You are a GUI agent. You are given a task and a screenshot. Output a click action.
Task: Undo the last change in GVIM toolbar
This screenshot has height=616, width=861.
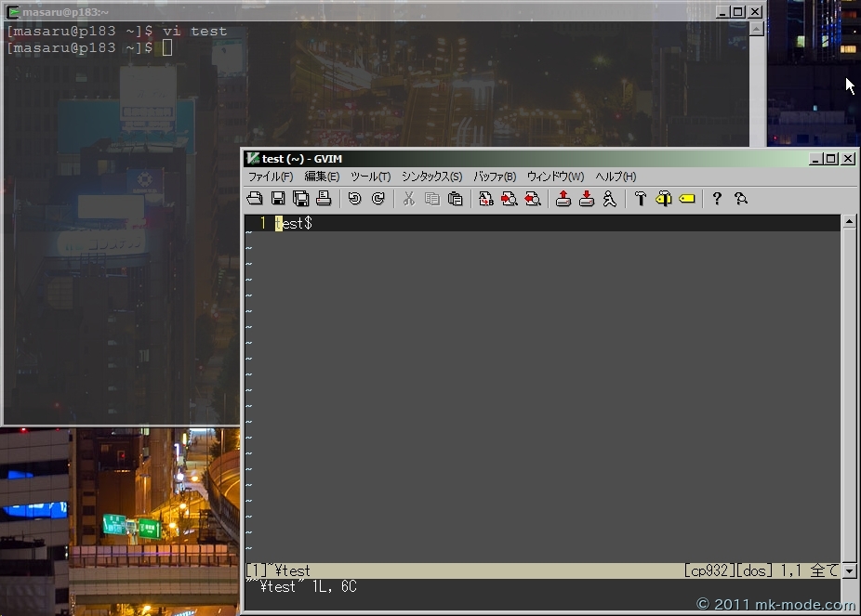click(x=354, y=198)
